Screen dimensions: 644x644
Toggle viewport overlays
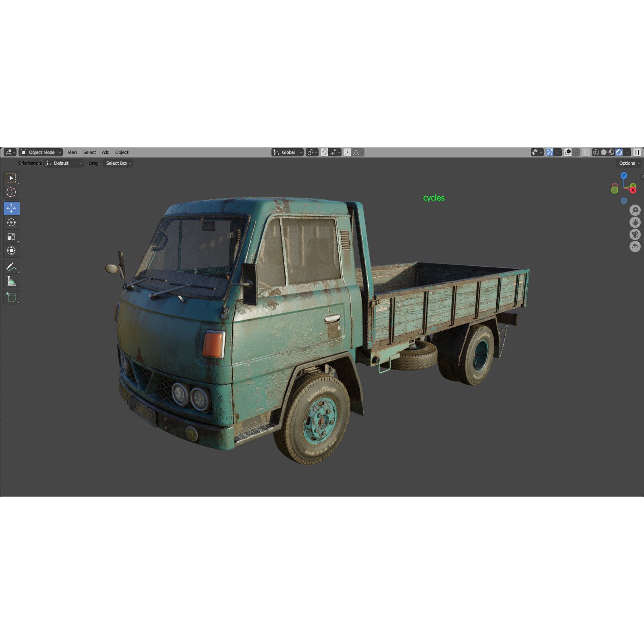(568, 152)
